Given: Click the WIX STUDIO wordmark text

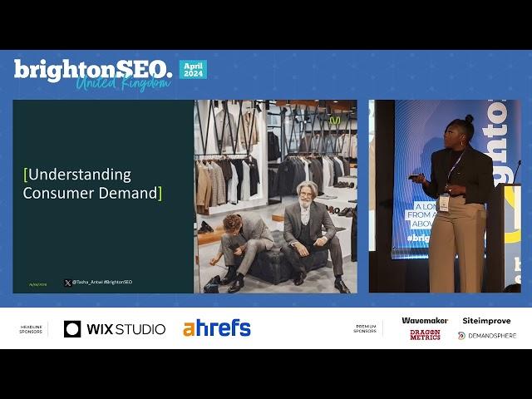Looking at the screenshot, I should 126,328.
